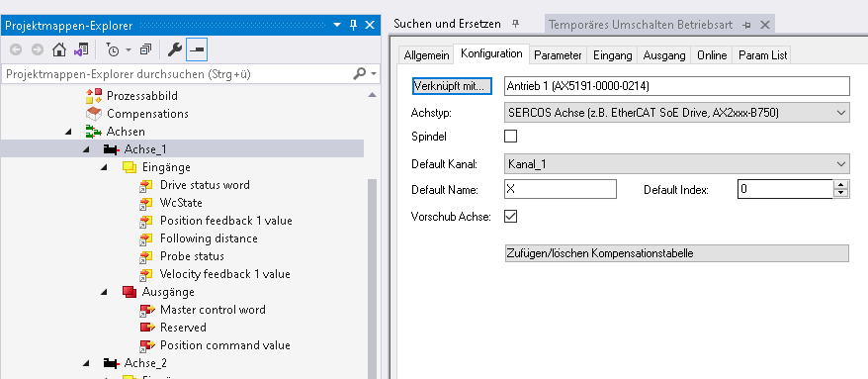Click the WcState variable icon
Image resolution: width=868 pixels, height=379 pixels.
point(146,203)
